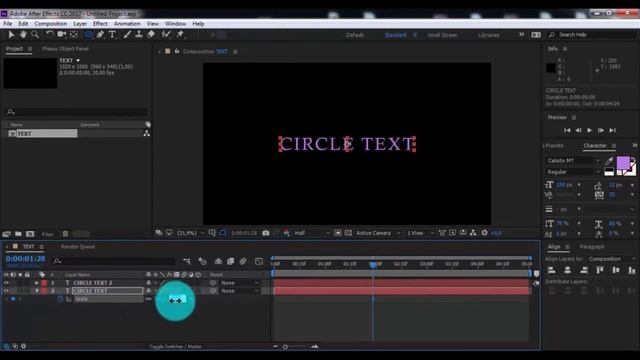Hide the CIRCLE TEXT layer
The width and height of the screenshot is (640, 360).
[x=6, y=291]
